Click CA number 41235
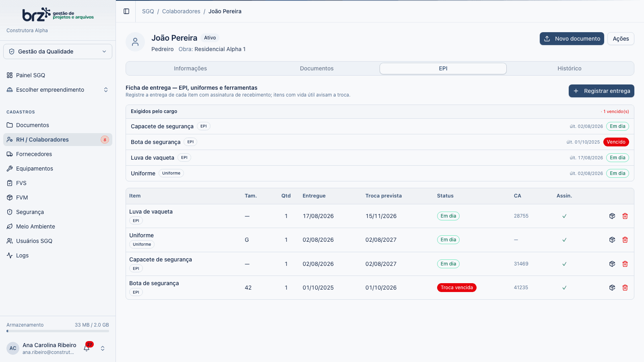 pyautogui.click(x=521, y=288)
